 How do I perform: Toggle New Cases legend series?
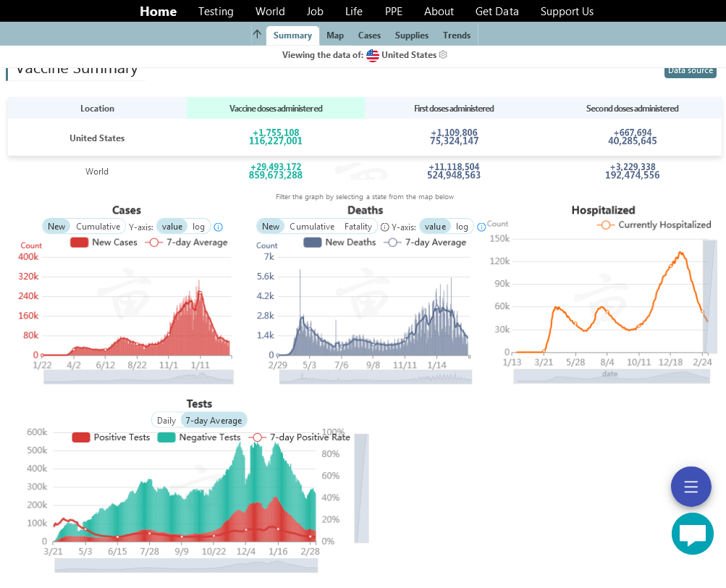point(104,243)
